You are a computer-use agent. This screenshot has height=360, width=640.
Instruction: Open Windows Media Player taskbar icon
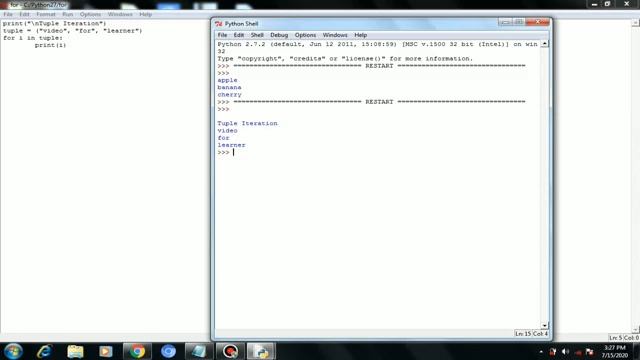106,351
